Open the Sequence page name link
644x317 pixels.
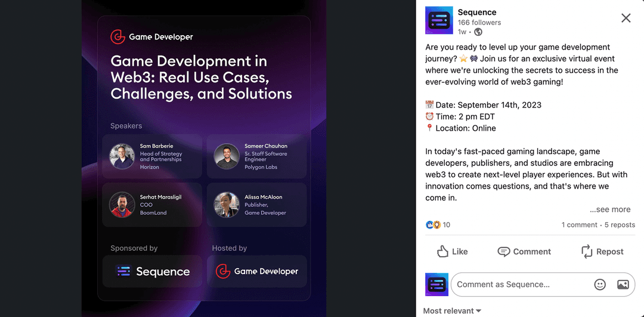pos(477,12)
